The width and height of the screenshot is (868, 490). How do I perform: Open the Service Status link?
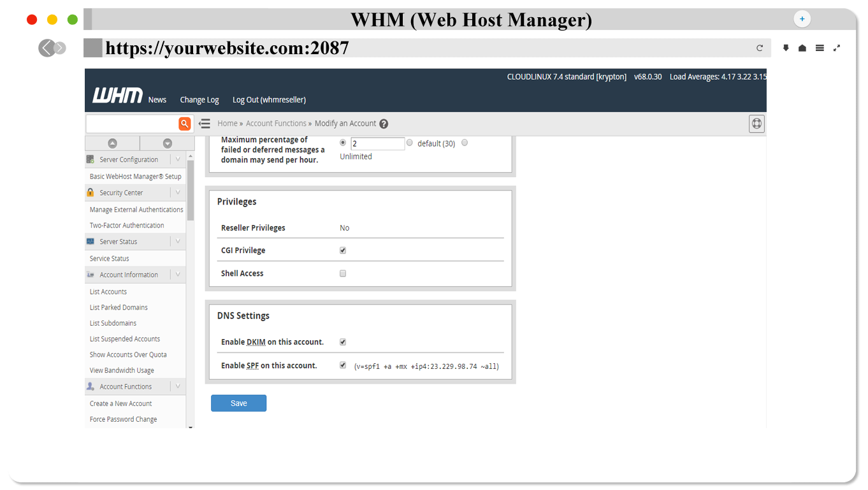tap(110, 259)
